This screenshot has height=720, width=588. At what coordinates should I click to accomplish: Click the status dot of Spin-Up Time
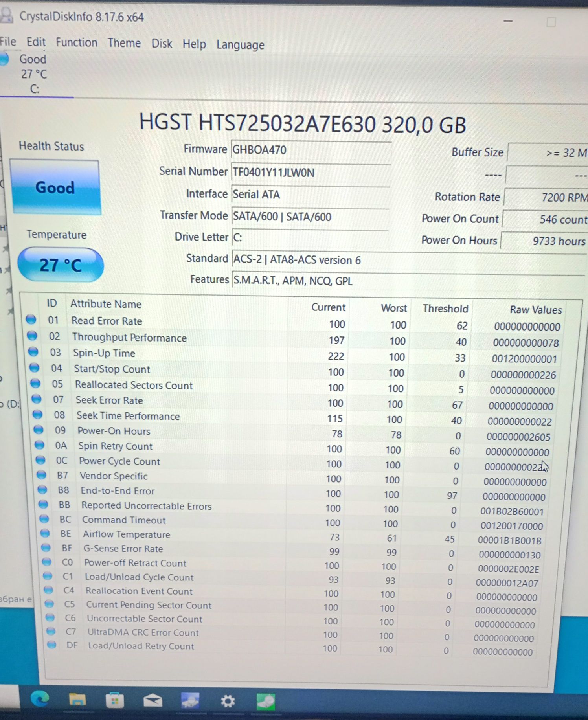coord(33,351)
